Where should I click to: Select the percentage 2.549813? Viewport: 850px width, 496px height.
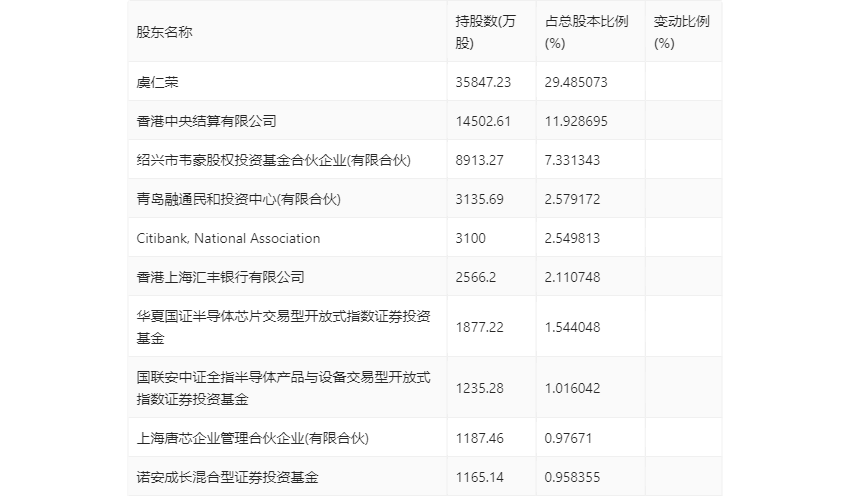pyautogui.click(x=572, y=238)
